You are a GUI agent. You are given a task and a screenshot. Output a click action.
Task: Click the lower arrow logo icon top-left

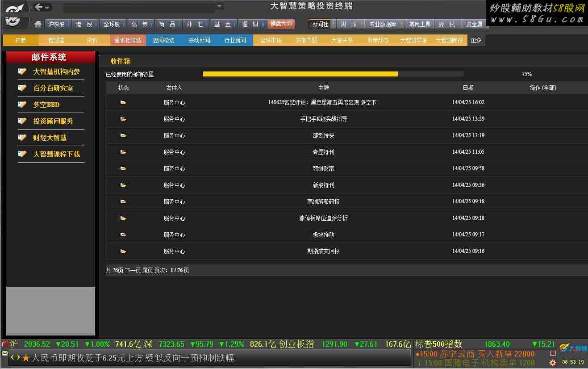(x=13, y=21)
